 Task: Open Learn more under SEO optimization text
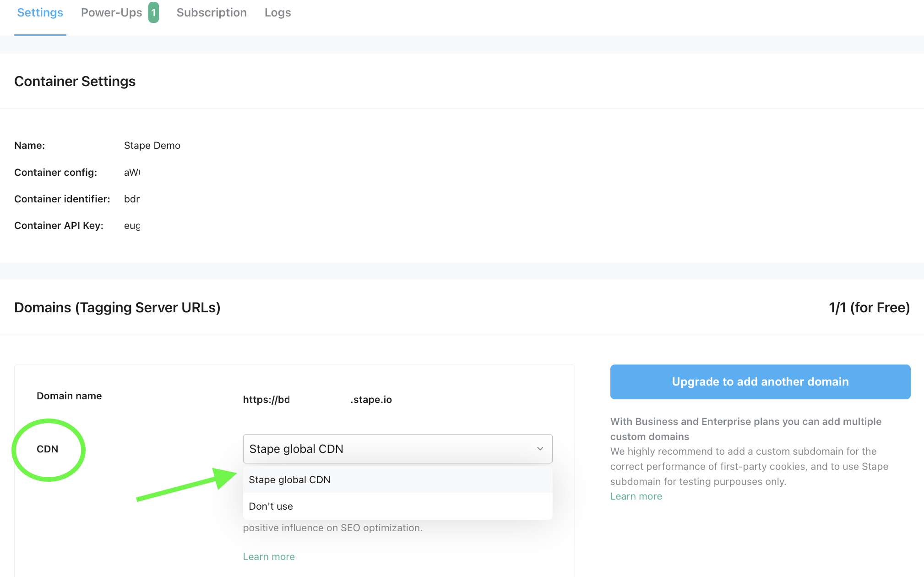(269, 557)
